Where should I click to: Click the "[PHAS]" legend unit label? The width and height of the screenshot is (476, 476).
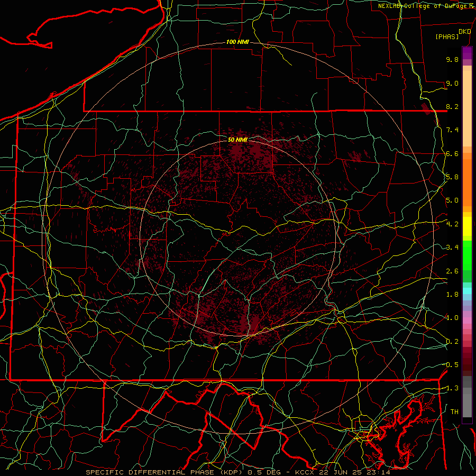coord(447,36)
